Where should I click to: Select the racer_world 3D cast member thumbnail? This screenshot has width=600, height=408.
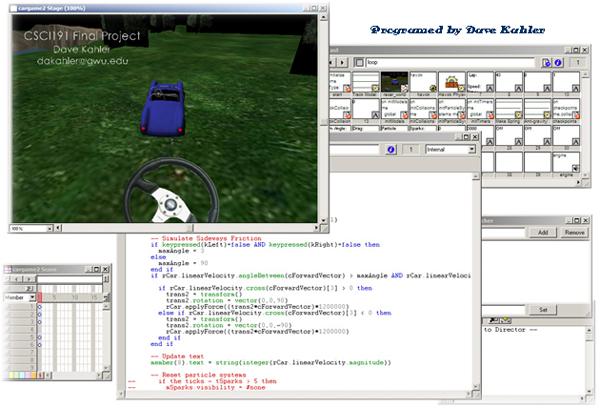click(394, 83)
